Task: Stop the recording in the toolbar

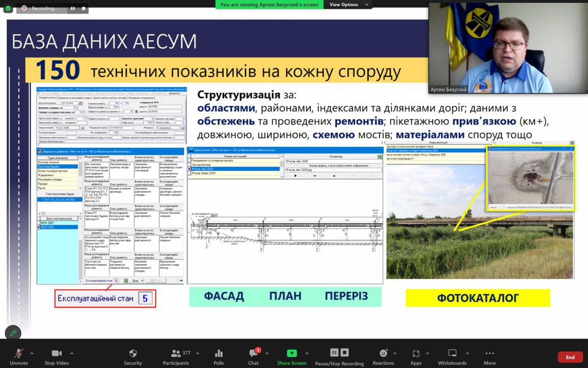Action: coord(345,353)
